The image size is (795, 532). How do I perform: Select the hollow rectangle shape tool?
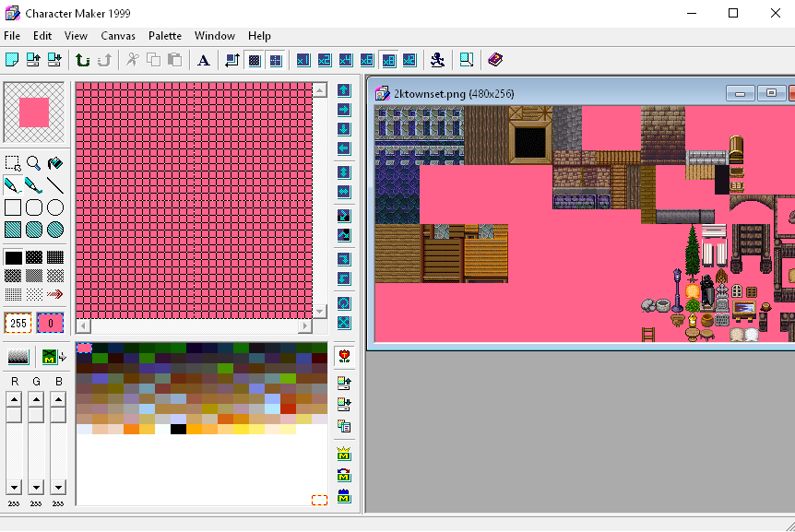(13, 207)
